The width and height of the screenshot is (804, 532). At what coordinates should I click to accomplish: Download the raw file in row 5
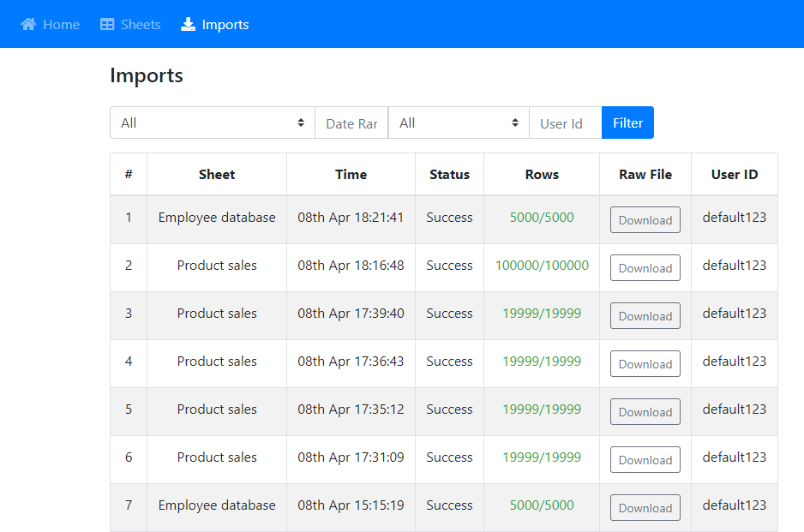[x=645, y=412]
